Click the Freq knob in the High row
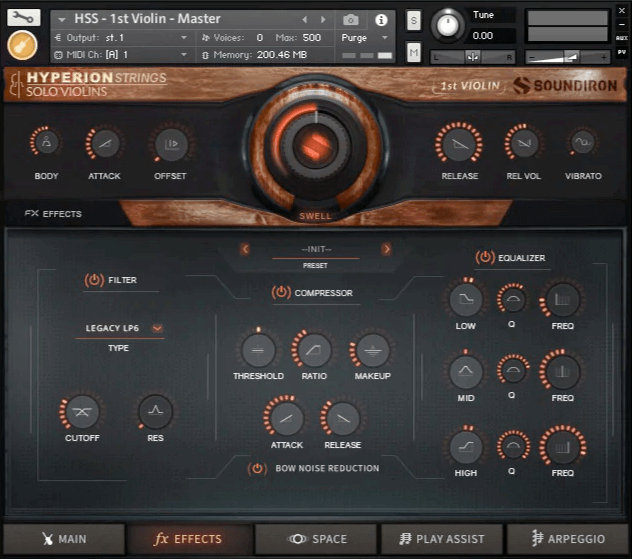The image size is (632, 559). 562,447
